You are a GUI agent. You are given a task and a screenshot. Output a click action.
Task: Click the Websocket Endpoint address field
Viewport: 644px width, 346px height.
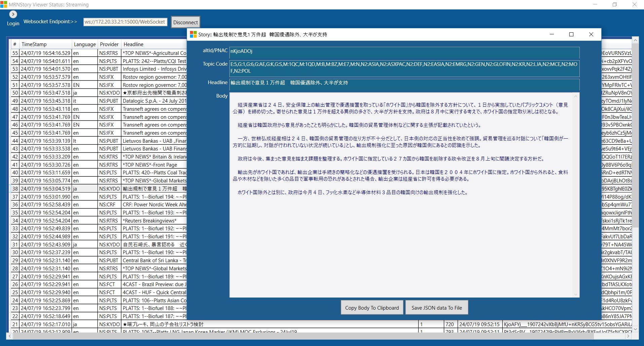(125, 22)
